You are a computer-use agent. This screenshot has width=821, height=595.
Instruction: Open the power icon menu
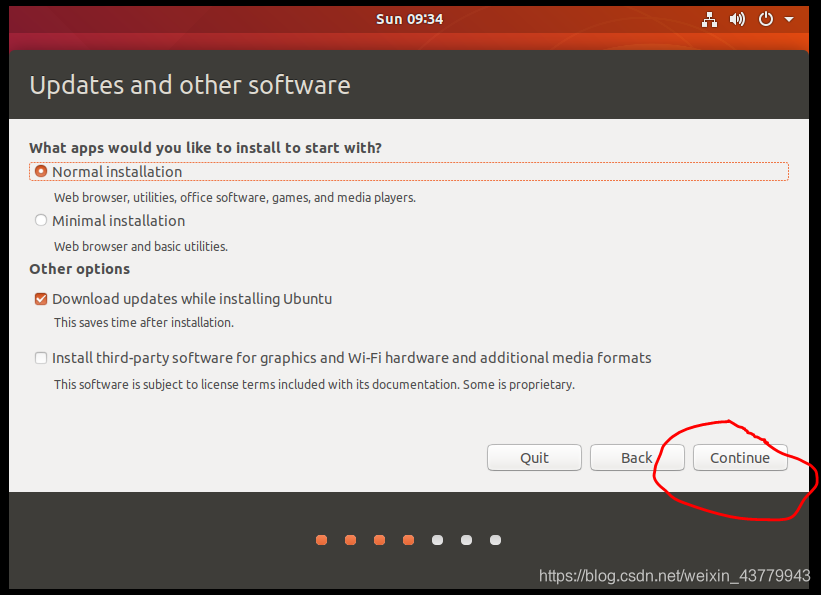(x=765, y=20)
